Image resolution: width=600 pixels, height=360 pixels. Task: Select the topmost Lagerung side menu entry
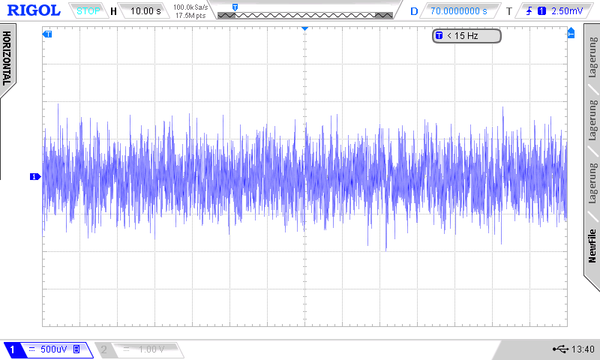click(592, 57)
